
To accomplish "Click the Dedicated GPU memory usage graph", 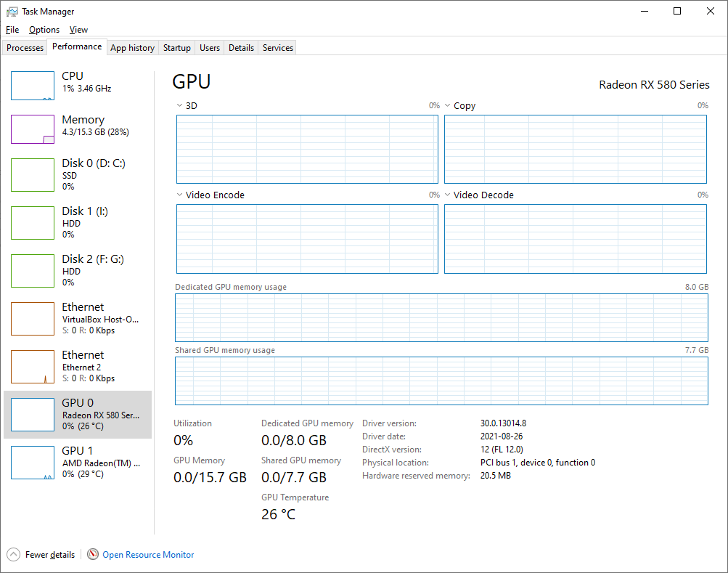I will click(x=441, y=318).
